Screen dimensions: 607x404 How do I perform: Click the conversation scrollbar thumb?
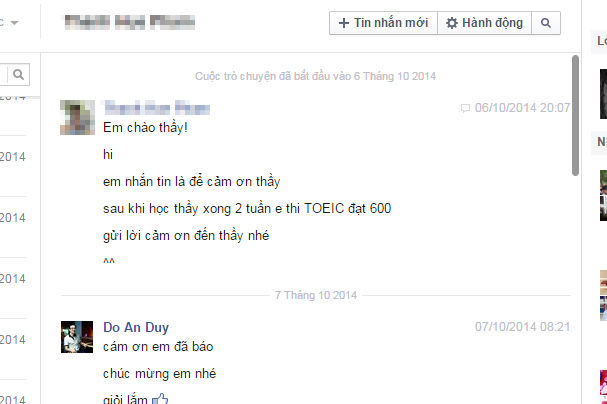click(575, 115)
